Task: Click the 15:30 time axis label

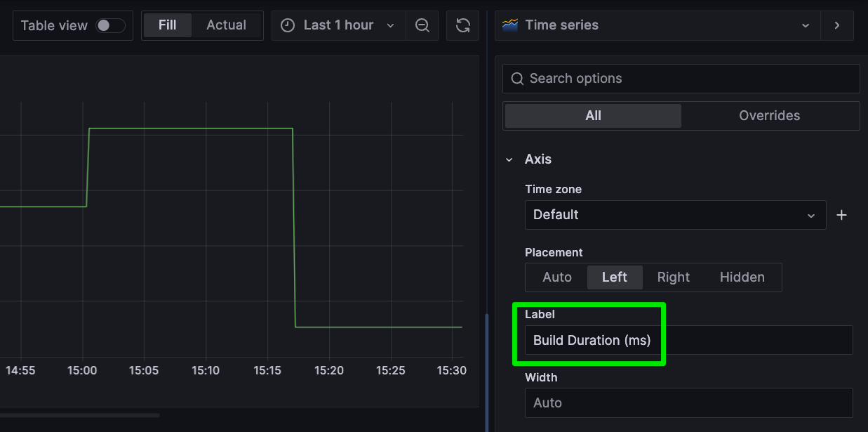Action: click(x=451, y=370)
